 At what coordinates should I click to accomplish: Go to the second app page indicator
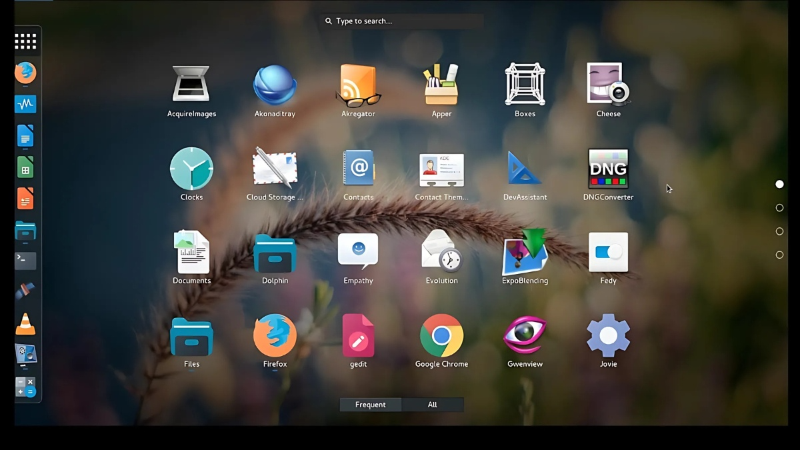tap(779, 208)
